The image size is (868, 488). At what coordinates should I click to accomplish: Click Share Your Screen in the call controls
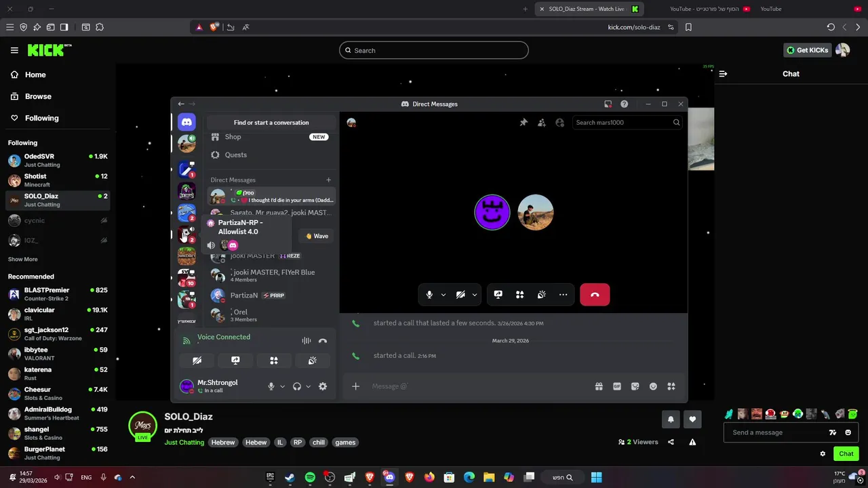[498, 295]
